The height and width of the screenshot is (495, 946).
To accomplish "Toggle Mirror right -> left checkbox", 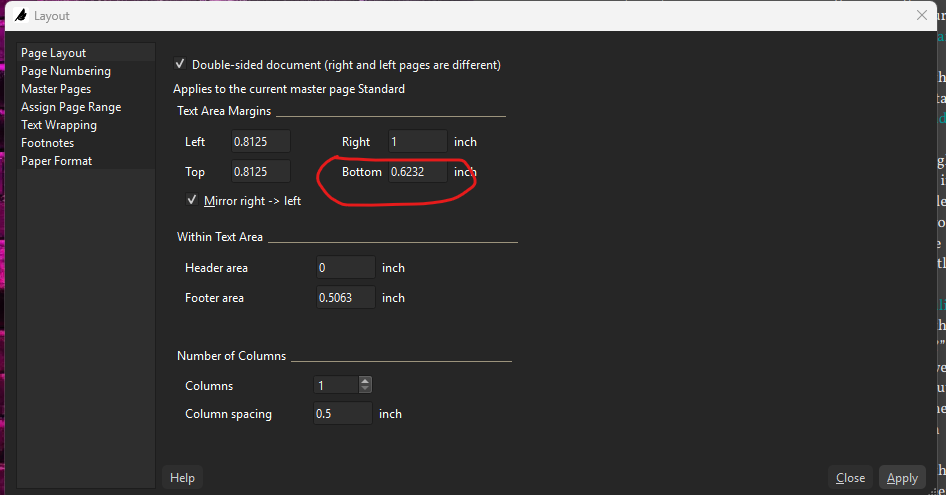I will click(x=192, y=200).
